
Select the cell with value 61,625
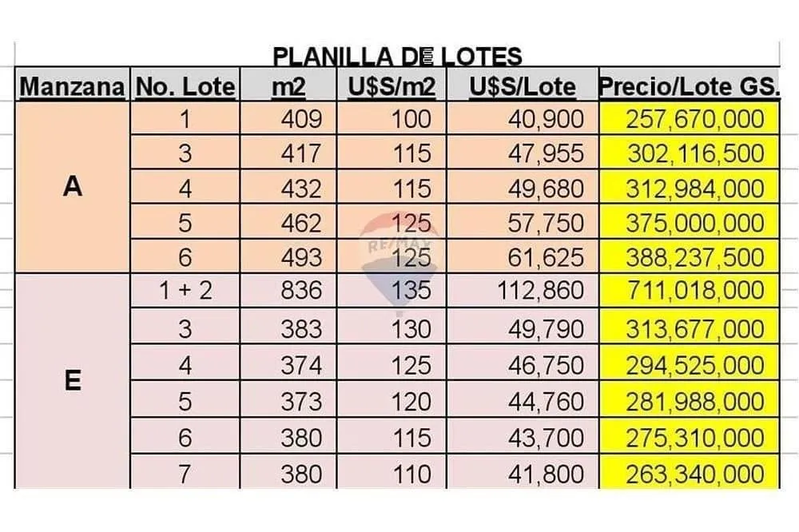[523, 256]
